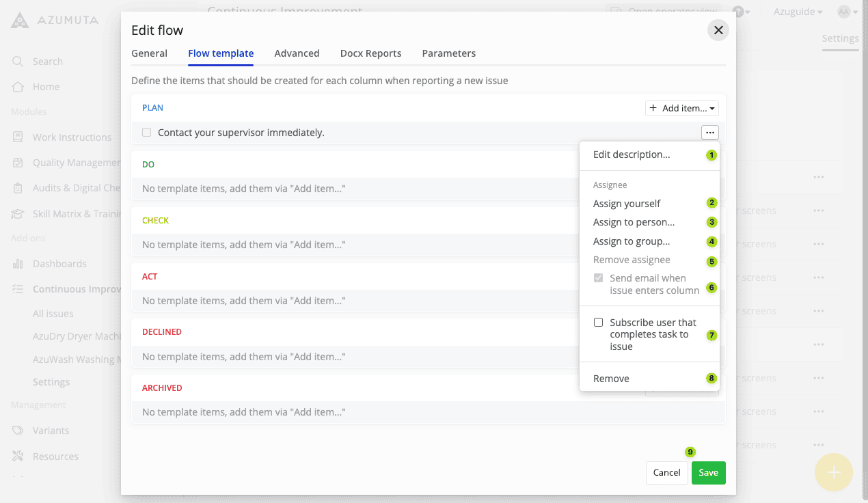Open the AA user avatar menu
Screen dimensions: 868x503
point(847,12)
